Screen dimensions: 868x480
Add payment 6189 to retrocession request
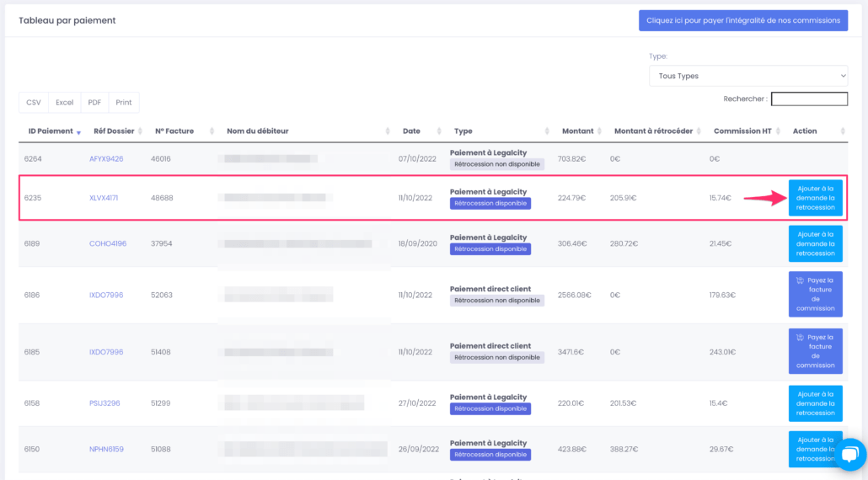tap(816, 243)
